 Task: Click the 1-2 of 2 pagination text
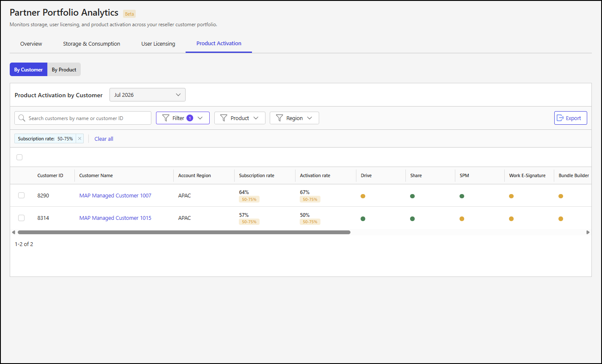24,244
